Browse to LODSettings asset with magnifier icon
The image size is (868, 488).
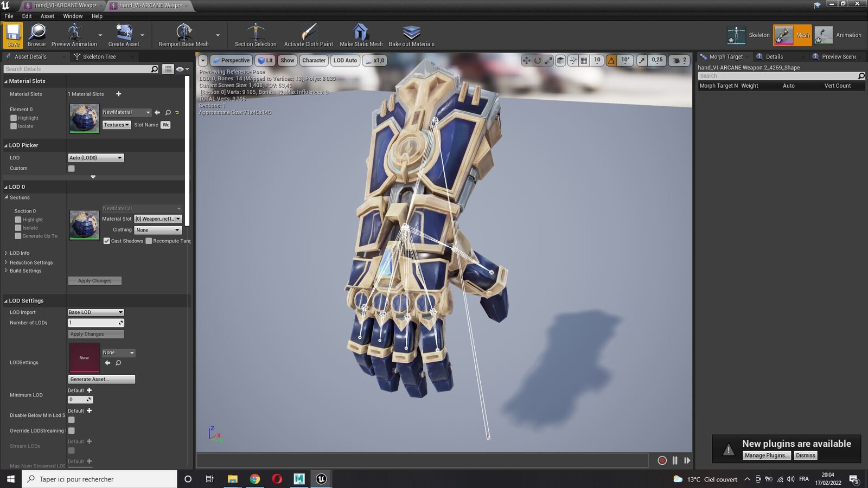[x=118, y=363]
